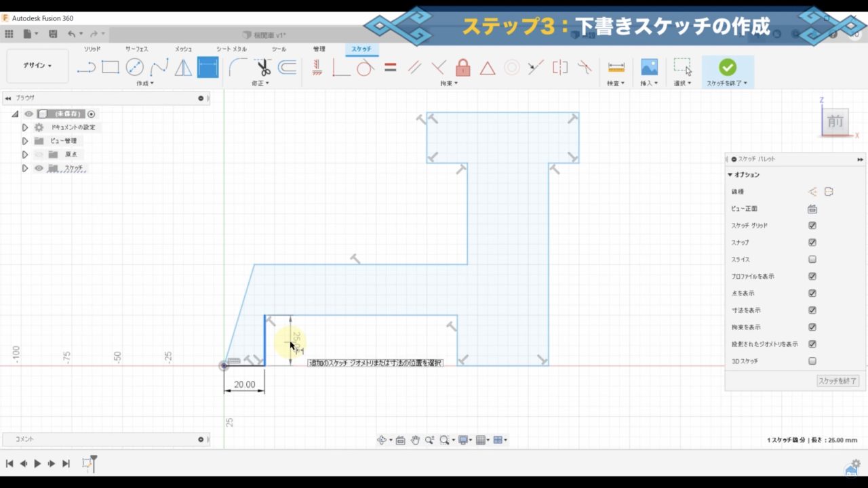The image size is (868, 488).
Task: Uncheck the スケッチ グリッド checkbox
Action: point(812,226)
